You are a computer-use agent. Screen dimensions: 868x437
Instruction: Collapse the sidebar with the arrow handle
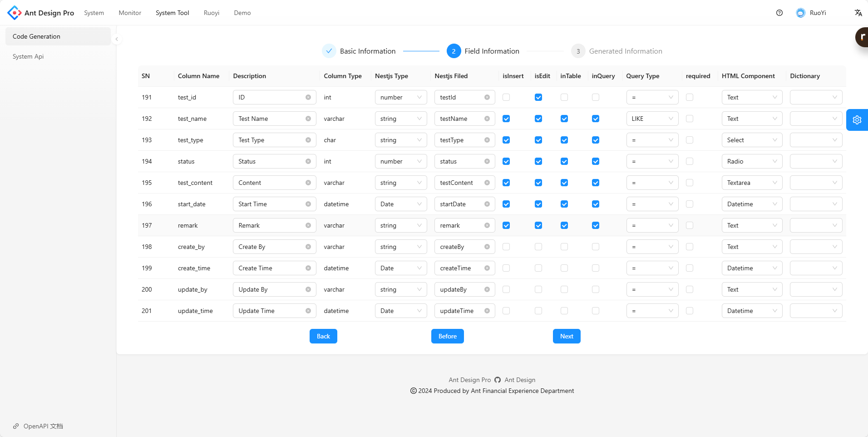click(x=117, y=39)
